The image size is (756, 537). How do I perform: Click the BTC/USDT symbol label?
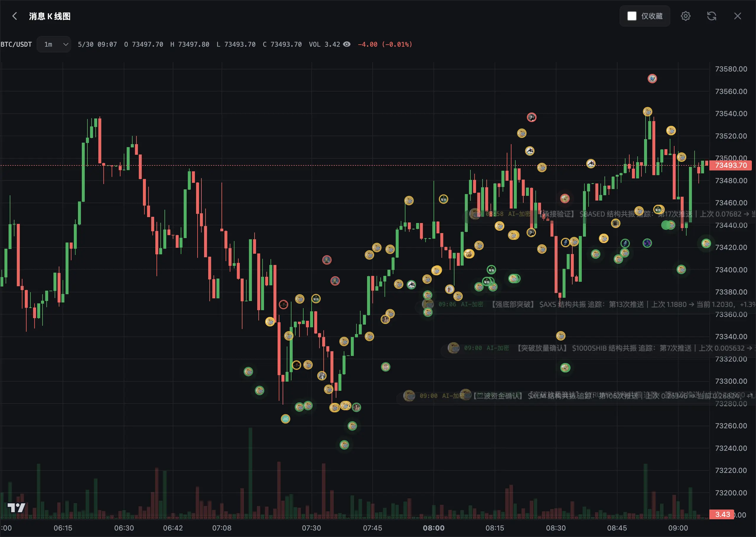[16, 44]
